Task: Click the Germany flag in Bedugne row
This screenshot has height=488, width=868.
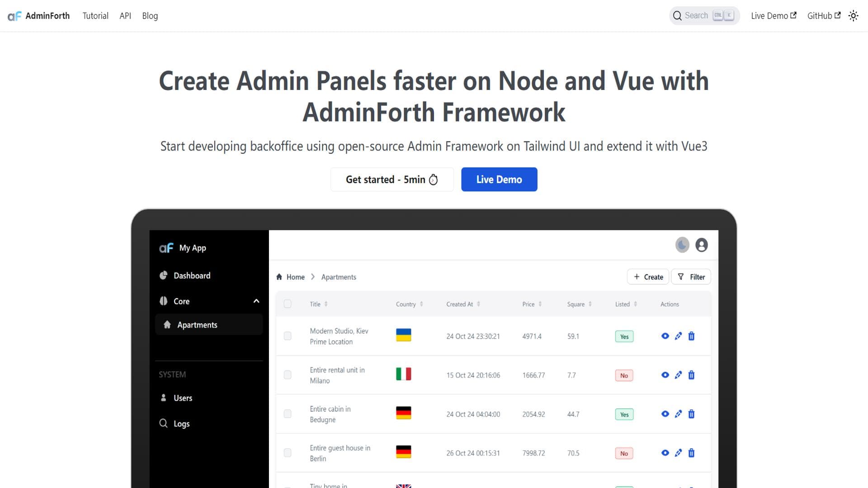Action: point(403,413)
